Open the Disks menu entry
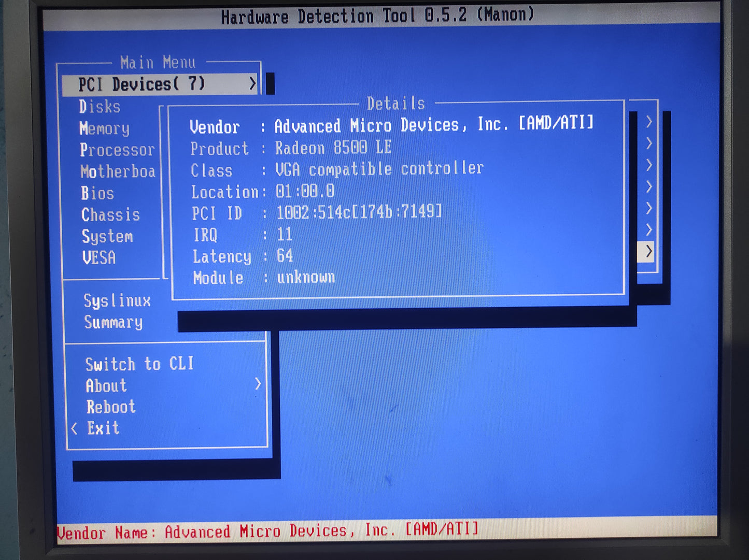The width and height of the screenshot is (749, 560). click(100, 107)
